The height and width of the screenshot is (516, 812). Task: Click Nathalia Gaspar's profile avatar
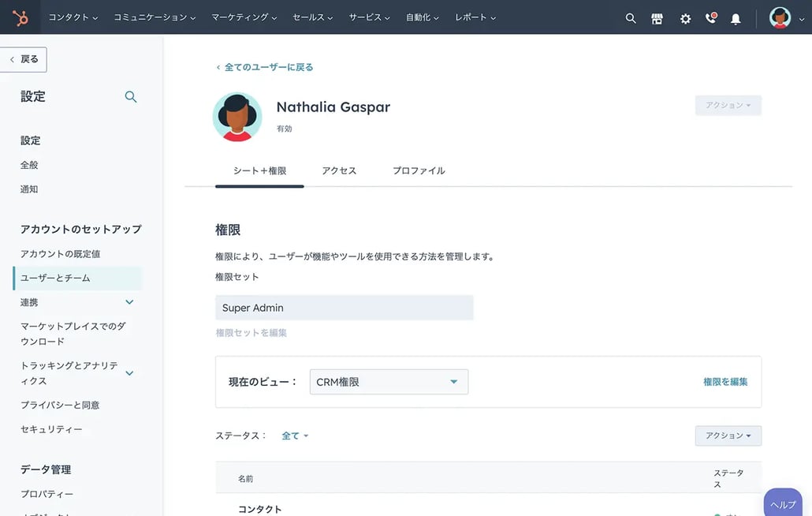coord(237,117)
